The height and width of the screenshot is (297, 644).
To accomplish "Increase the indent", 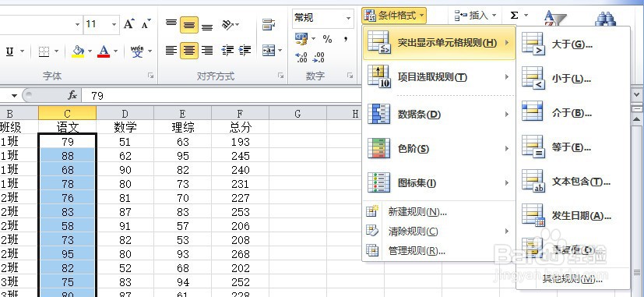I will point(245,51).
